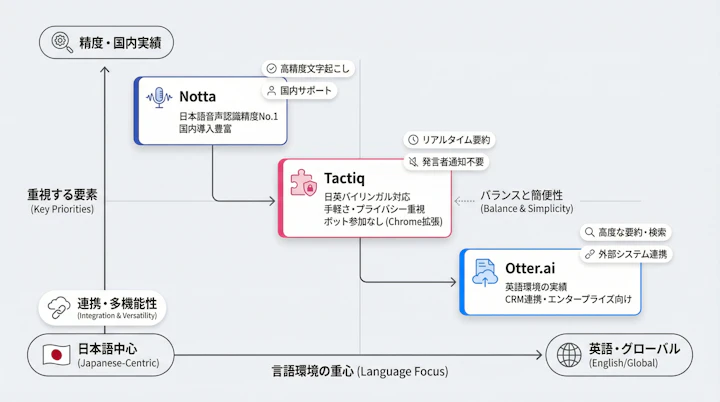
Task: Click the muted bell icon in 発言者通知不要 tag
Action: (x=413, y=162)
